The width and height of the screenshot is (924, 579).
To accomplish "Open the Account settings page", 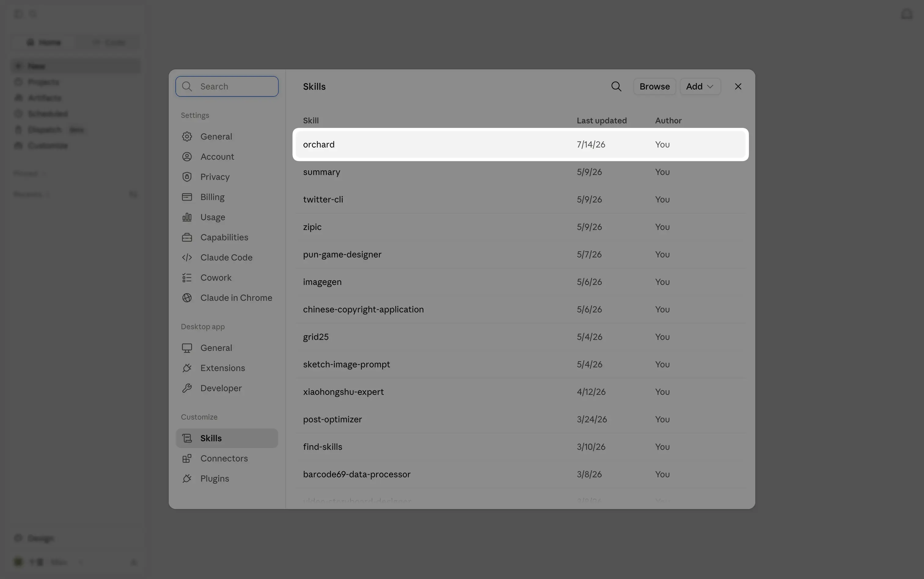I will pyautogui.click(x=227, y=157).
